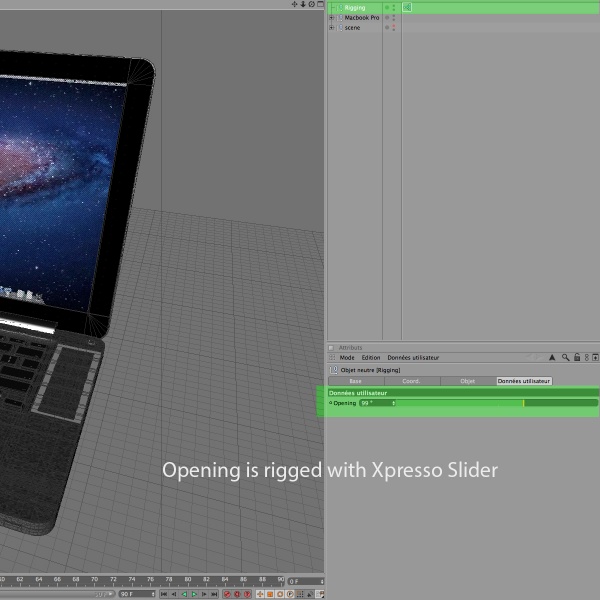The width and height of the screenshot is (600, 600).
Task: Click the search magnifier in Attributes panel
Action: (x=565, y=357)
